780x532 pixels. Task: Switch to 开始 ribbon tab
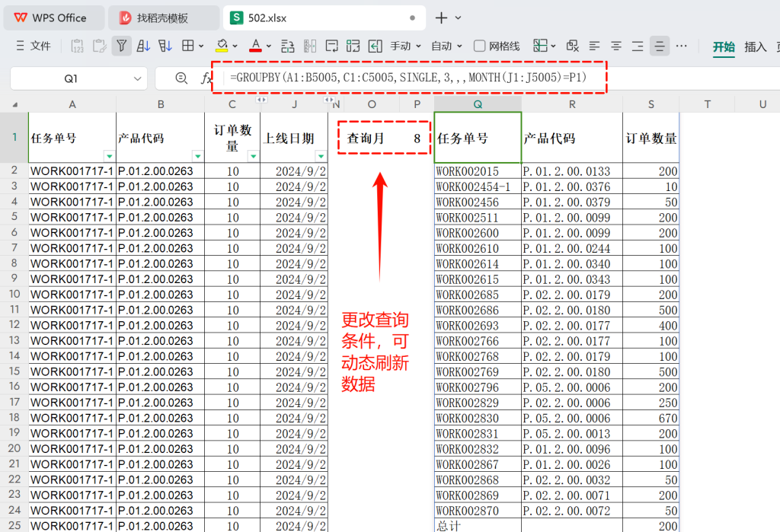coord(724,46)
